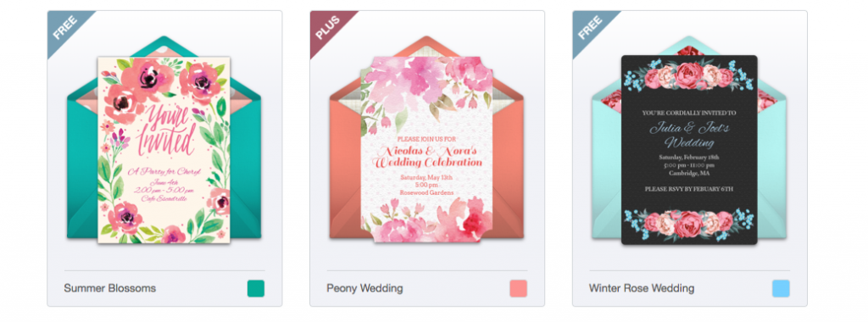Image resolution: width=868 pixels, height=322 pixels.
Task: Click "Rosewood Gardens" text on the peony invitation
Action: point(427,192)
